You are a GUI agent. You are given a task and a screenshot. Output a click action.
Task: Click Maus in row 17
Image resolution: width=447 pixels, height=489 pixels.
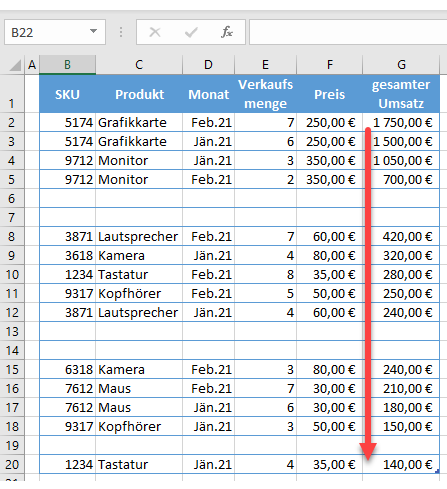click(x=139, y=407)
